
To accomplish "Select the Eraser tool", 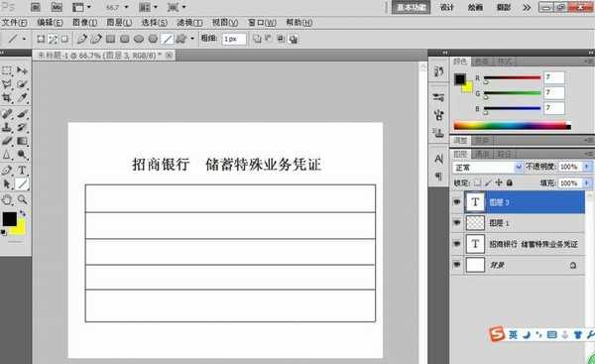I will [x=7, y=141].
